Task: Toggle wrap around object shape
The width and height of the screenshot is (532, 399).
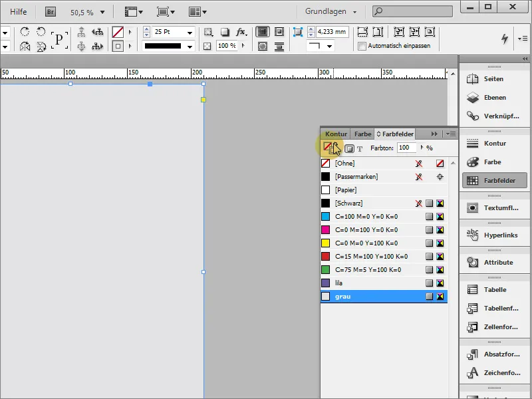Action: point(262,46)
